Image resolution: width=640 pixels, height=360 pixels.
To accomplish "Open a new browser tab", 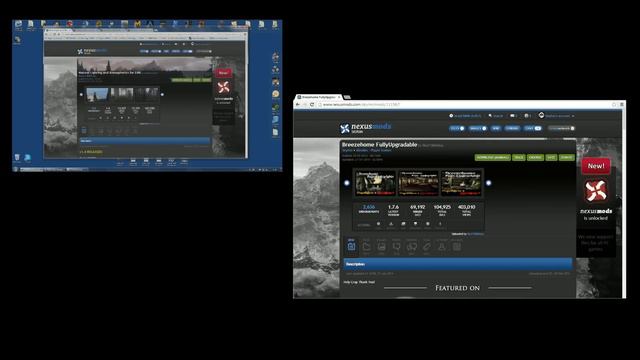I will pyautogui.click(x=347, y=97).
